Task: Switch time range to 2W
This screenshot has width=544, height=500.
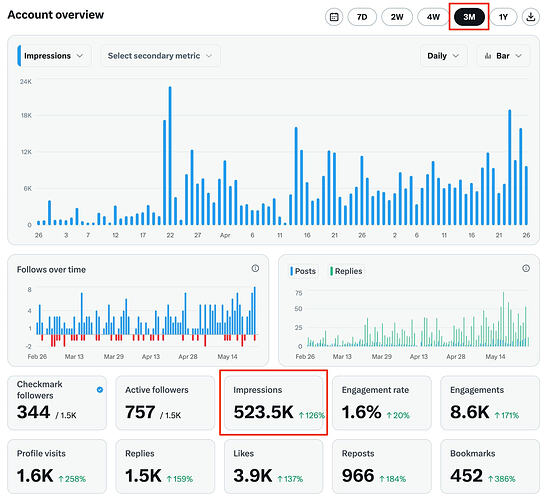Action: pyautogui.click(x=397, y=17)
